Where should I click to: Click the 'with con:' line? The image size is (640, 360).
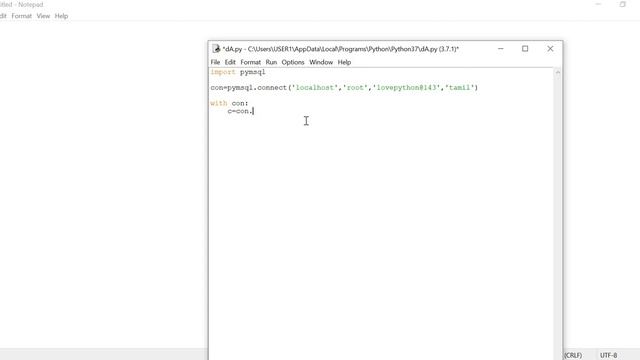(229, 103)
